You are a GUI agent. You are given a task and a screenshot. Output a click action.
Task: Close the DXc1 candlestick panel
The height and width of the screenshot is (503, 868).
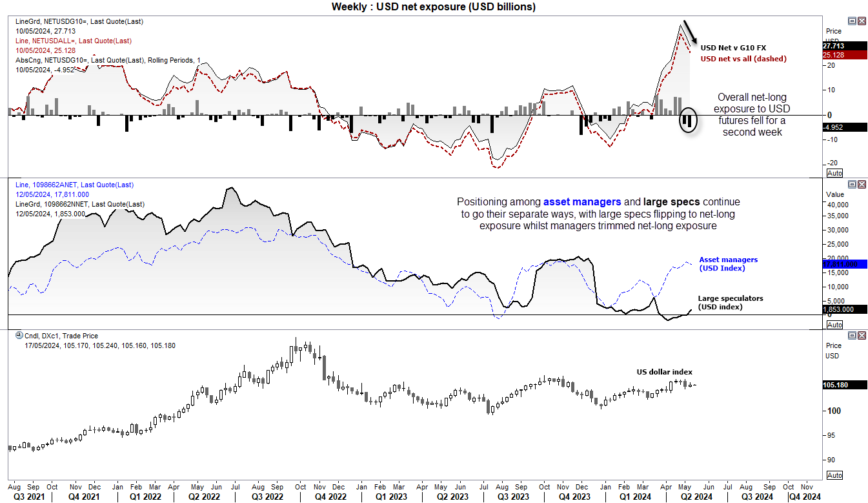[x=861, y=335]
